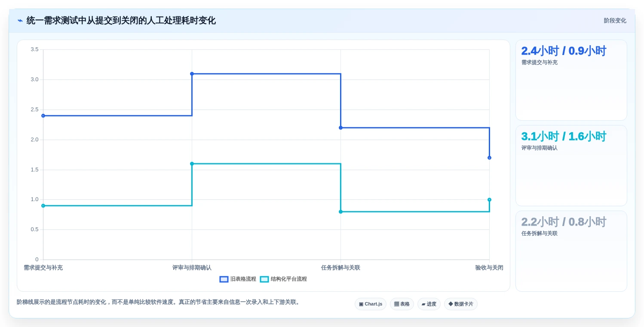
Task: Select the 表格 chip
Action: coord(402,304)
